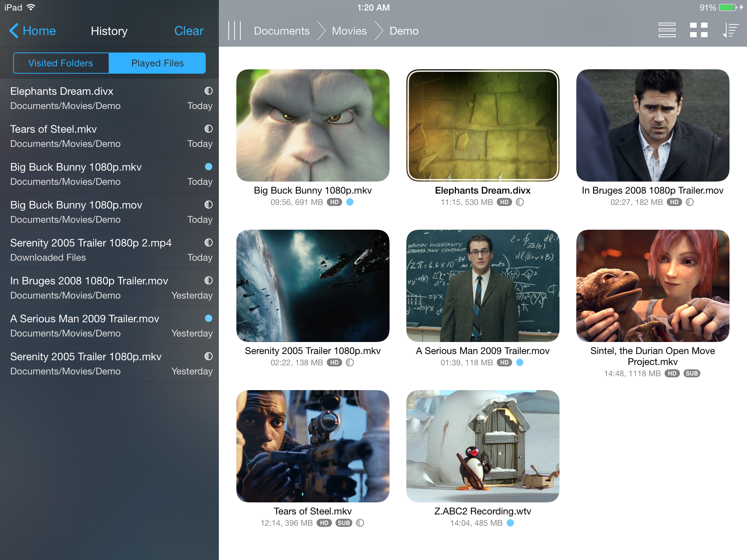Click HD badge under Elephants Dream.divx

click(x=504, y=202)
